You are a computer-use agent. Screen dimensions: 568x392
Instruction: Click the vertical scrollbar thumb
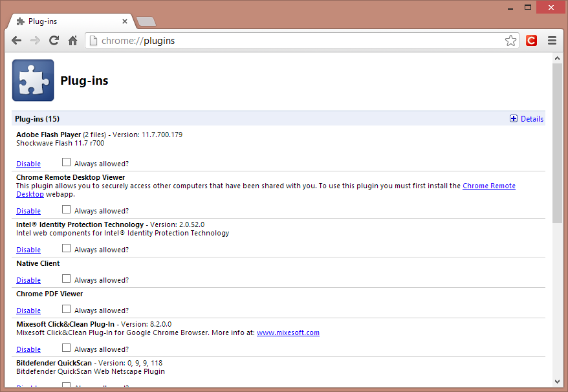pos(557,143)
